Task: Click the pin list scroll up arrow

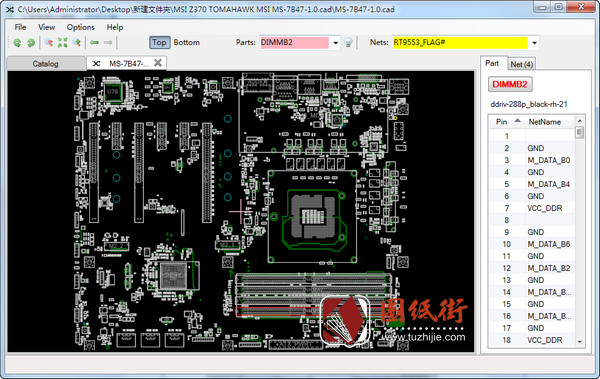Action: 580,121
